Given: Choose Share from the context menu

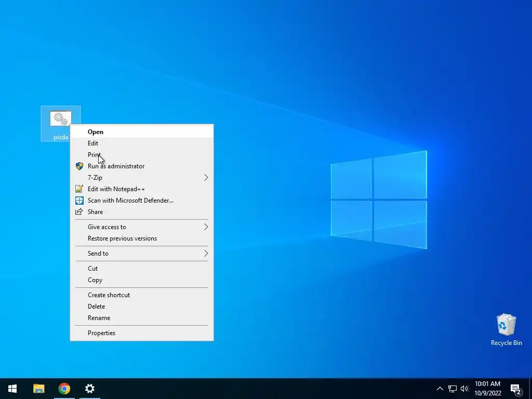Looking at the screenshot, I should tap(142, 212).
